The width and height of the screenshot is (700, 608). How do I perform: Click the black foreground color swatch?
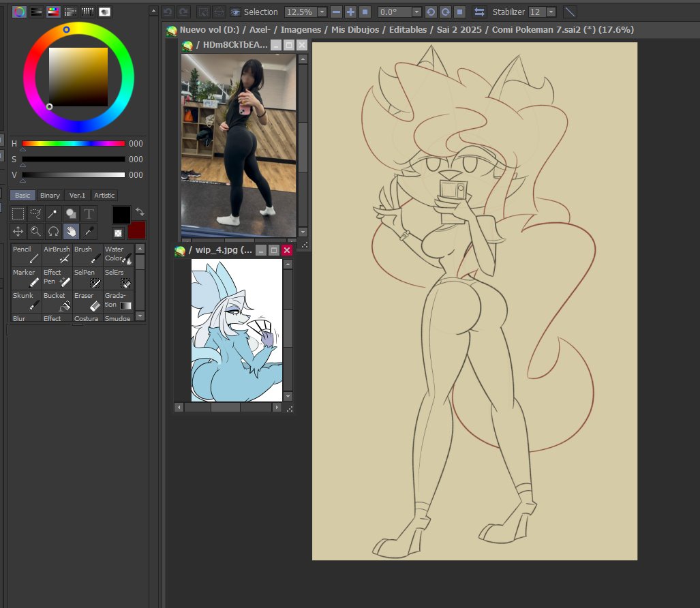pos(121,215)
